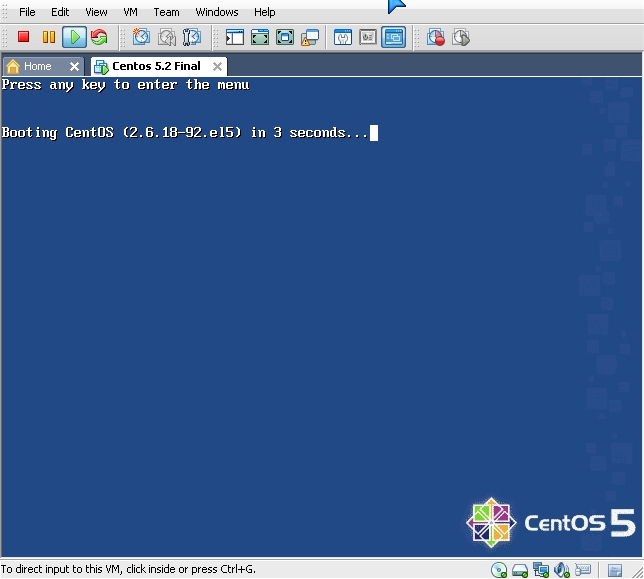Open the File menu
644x579 pixels.
(x=27, y=12)
